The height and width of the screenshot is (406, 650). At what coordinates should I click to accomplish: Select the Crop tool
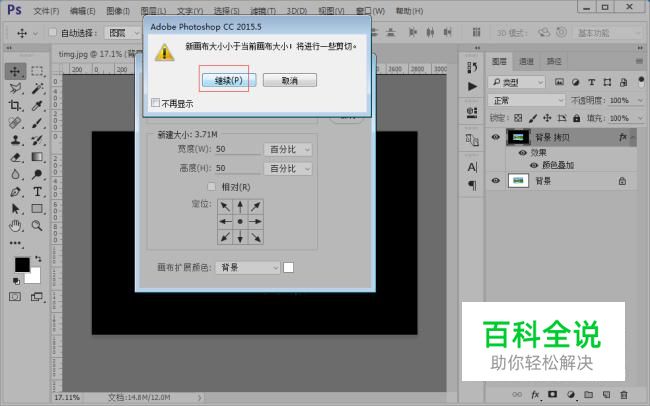click(15, 105)
